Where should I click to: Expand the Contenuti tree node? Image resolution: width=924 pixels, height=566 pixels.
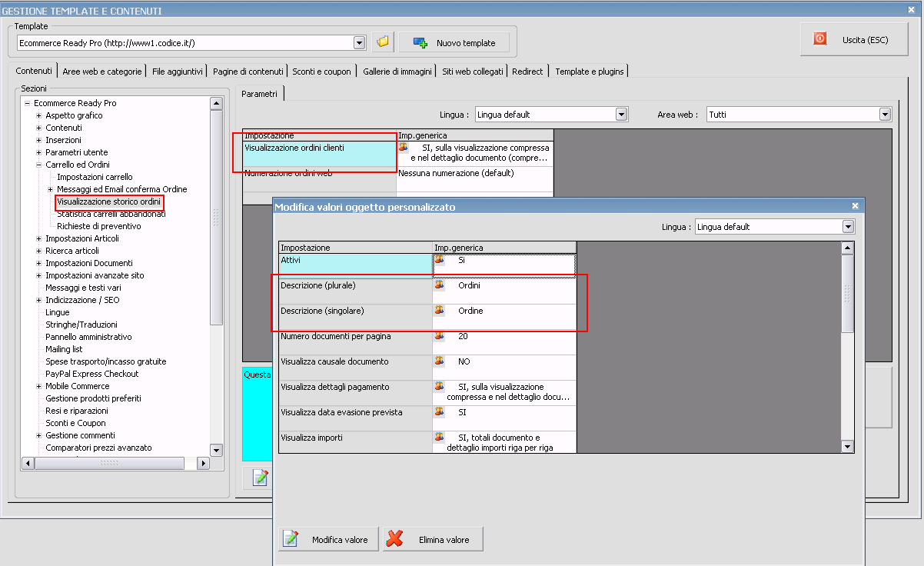(x=39, y=128)
